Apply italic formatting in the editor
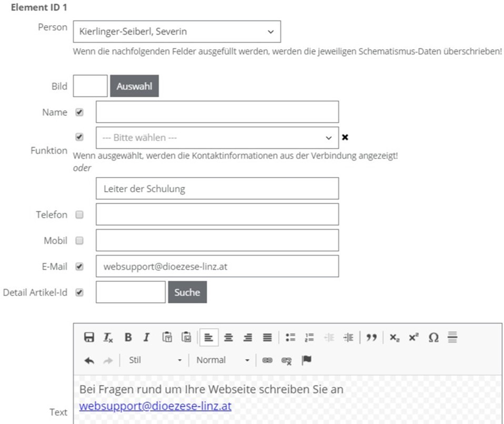 [147, 338]
